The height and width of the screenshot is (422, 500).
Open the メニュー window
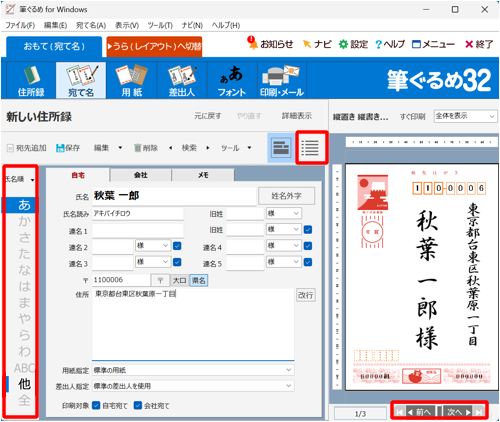[433, 44]
